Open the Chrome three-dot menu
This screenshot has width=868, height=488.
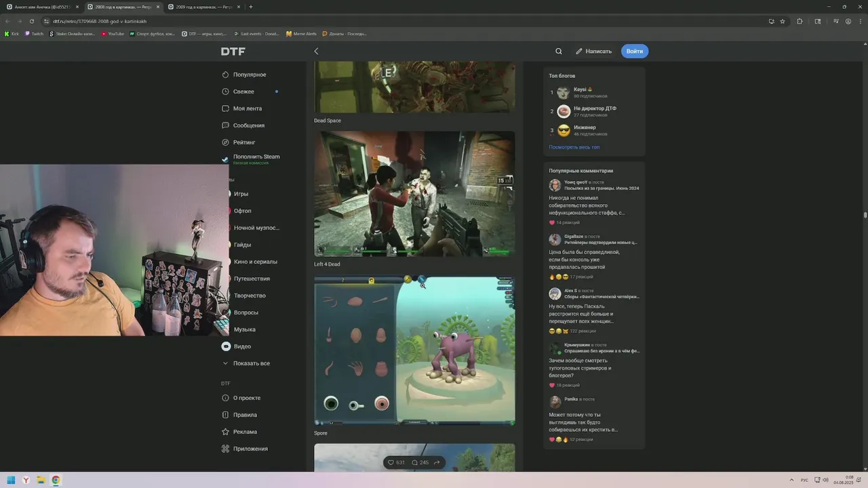[860, 21]
